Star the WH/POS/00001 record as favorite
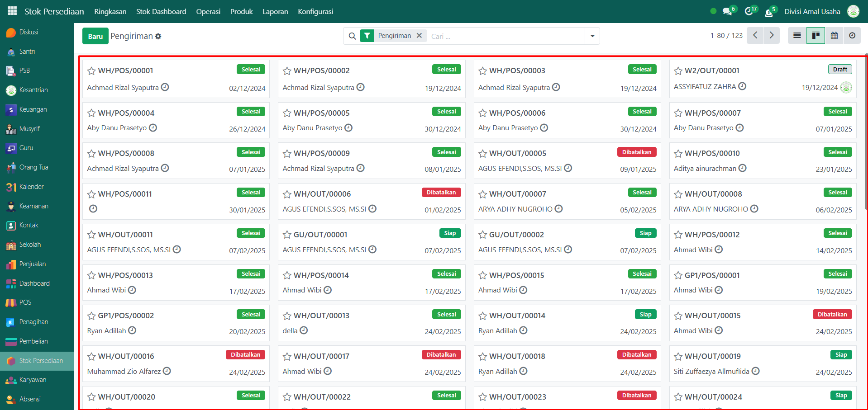This screenshot has width=868, height=410. click(91, 71)
